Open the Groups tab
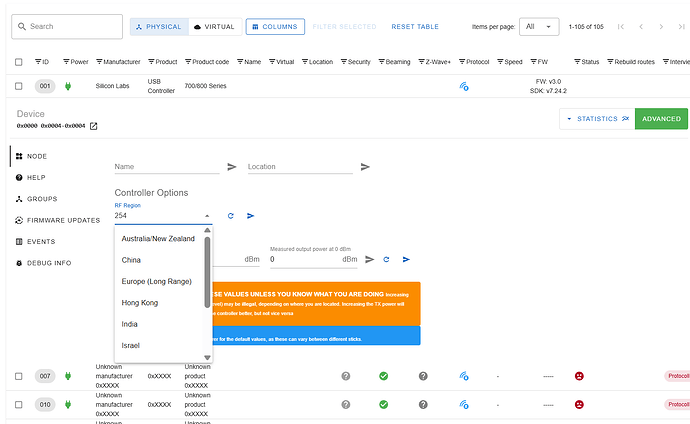The height and width of the screenshot is (424, 690). (37, 199)
